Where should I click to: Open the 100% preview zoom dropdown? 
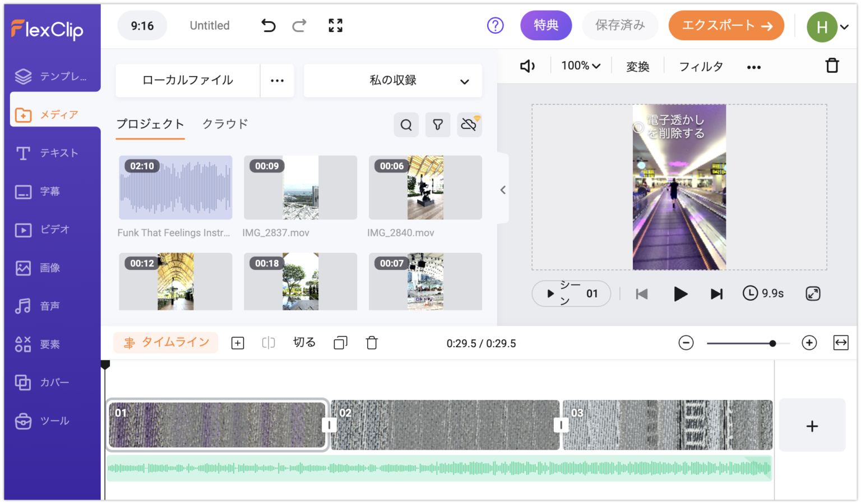[580, 66]
